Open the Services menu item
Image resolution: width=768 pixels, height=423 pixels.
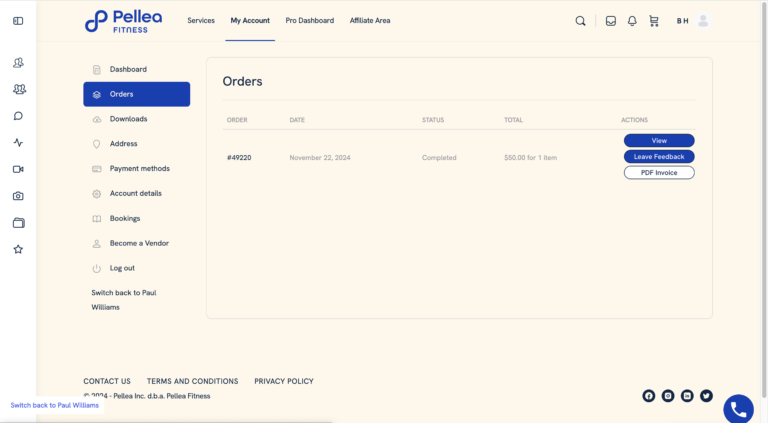click(201, 21)
